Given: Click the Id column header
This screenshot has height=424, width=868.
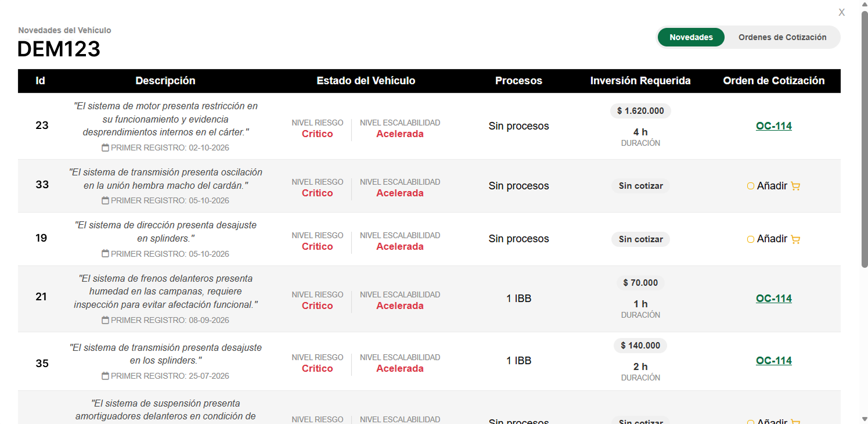Looking at the screenshot, I should (x=41, y=81).
